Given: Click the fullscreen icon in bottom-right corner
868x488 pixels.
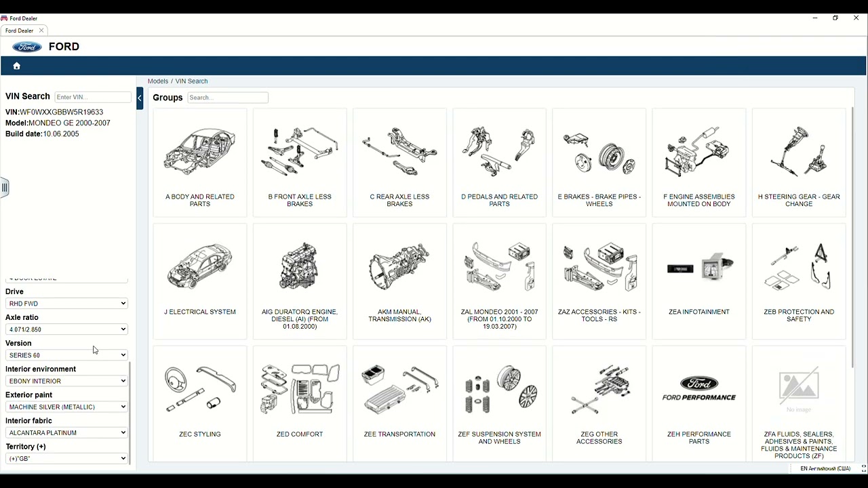Looking at the screenshot, I should coord(863,468).
